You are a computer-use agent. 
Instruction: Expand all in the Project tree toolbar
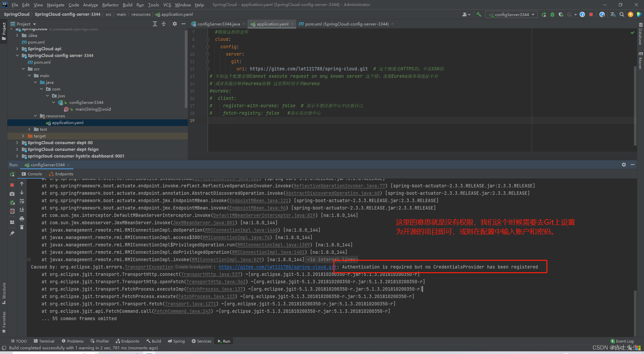pos(155,24)
